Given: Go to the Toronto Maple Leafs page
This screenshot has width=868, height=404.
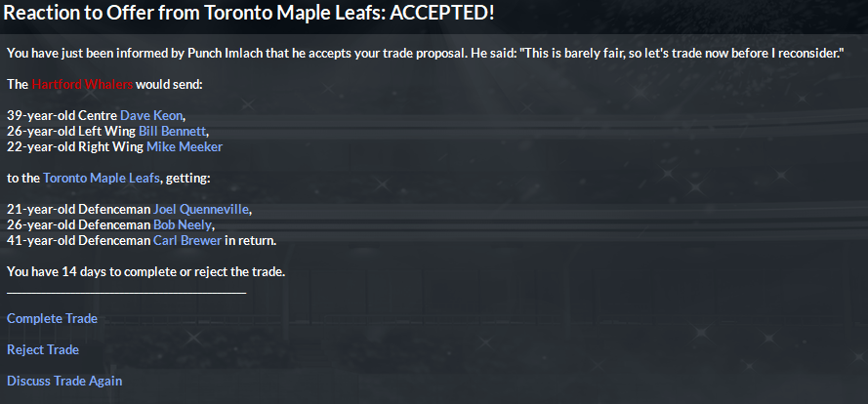Looking at the screenshot, I should click(x=102, y=179).
